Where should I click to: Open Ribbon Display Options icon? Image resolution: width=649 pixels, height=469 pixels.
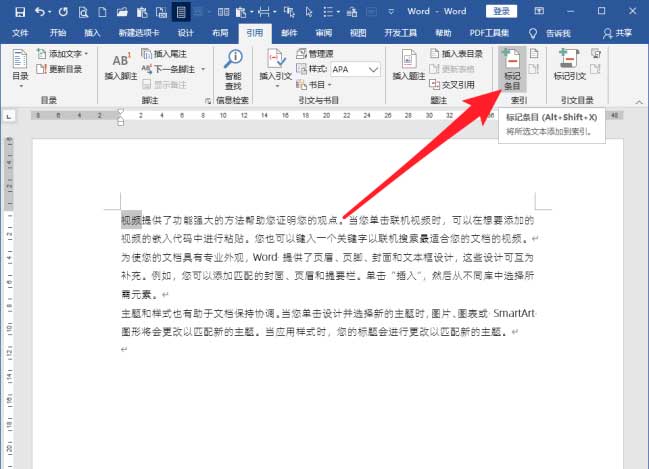pos(539,11)
